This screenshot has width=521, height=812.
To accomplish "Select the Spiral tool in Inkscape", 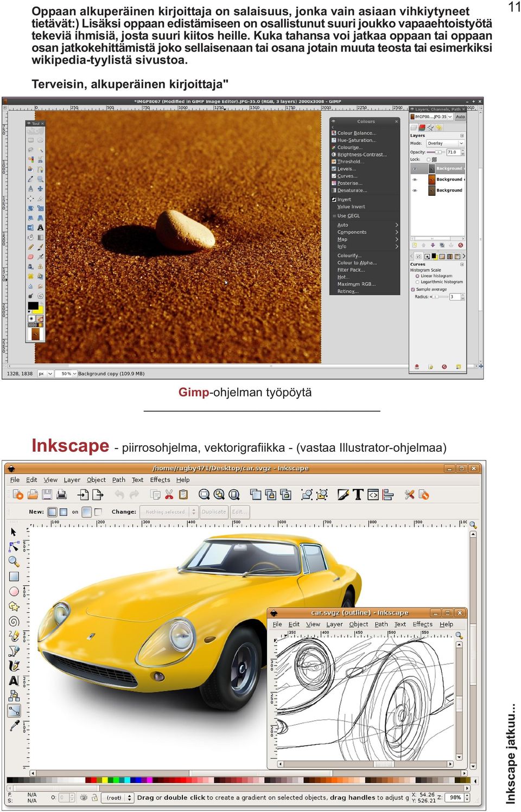I will click(14, 621).
